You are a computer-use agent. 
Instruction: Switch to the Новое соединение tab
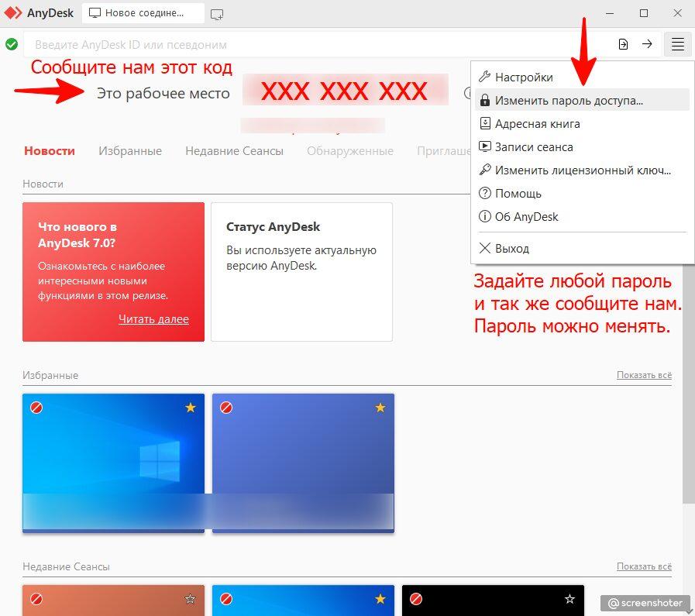click(x=143, y=13)
